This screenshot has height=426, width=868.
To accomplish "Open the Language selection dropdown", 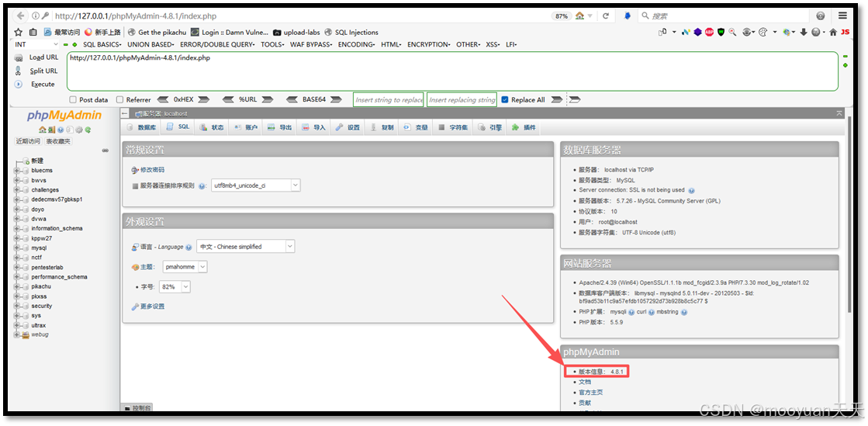I will pyautogui.click(x=246, y=247).
